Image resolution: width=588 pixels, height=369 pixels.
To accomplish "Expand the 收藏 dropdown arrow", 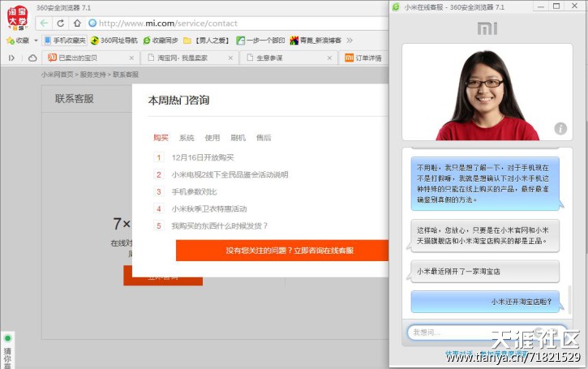I will (x=36, y=41).
